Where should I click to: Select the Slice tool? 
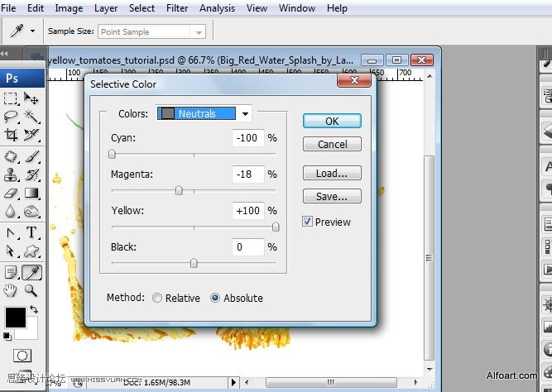[31, 135]
